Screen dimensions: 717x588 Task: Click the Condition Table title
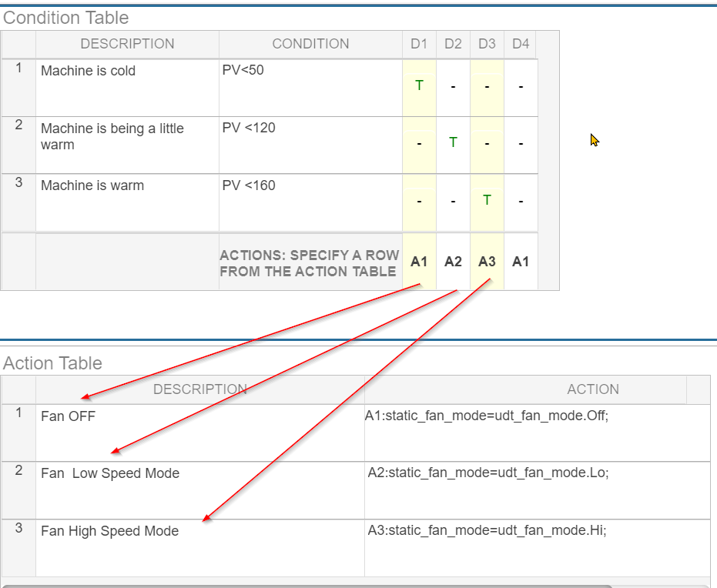click(66, 18)
